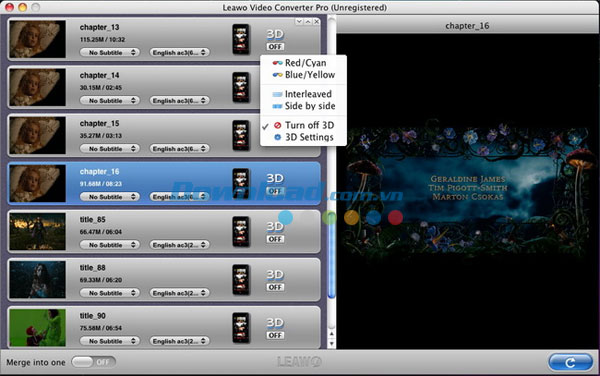Move chapter_13 up with the arrow icon
600x376 pixels.
pos(308,22)
